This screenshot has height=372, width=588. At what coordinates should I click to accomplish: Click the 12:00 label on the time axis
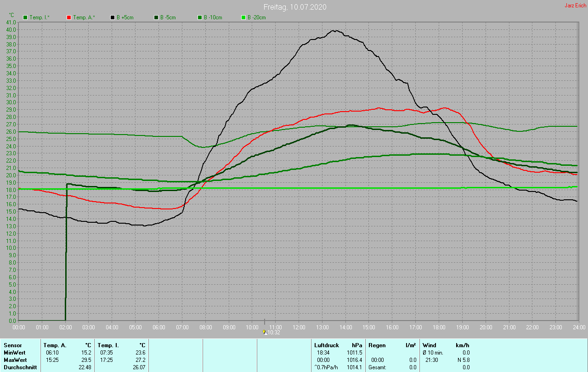[299, 327]
